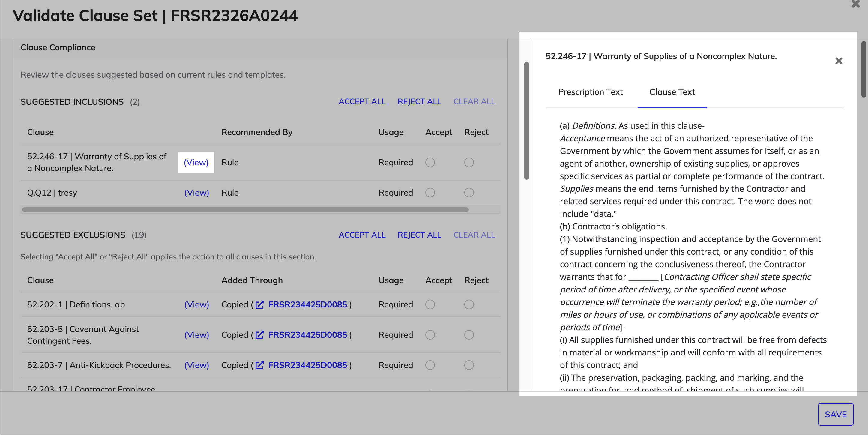Click Reject All for Suggested Inclusions
868x435 pixels.
tap(420, 101)
